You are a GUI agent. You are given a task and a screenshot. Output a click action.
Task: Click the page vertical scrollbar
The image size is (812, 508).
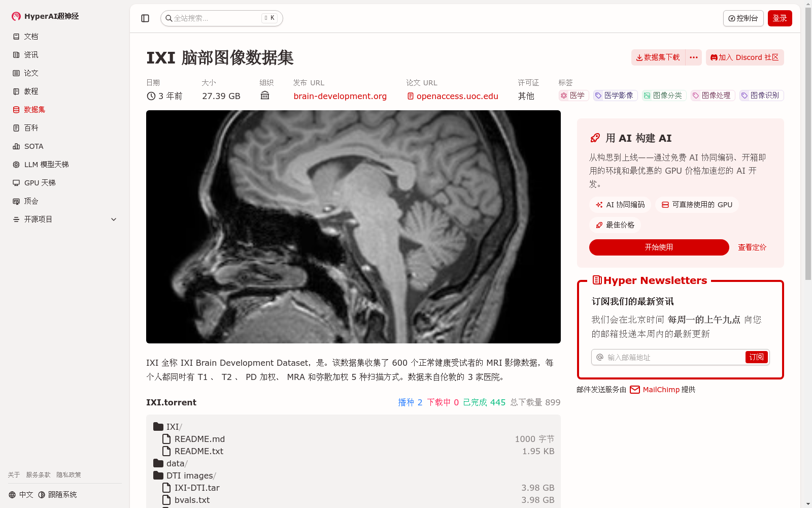[x=808, y=143]
